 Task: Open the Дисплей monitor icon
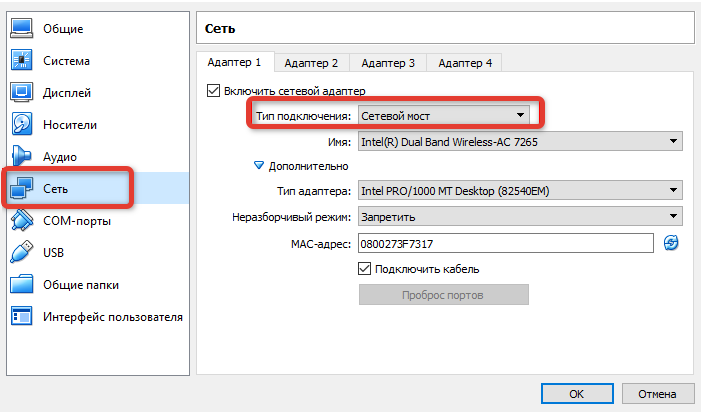(x=23, y=93)
